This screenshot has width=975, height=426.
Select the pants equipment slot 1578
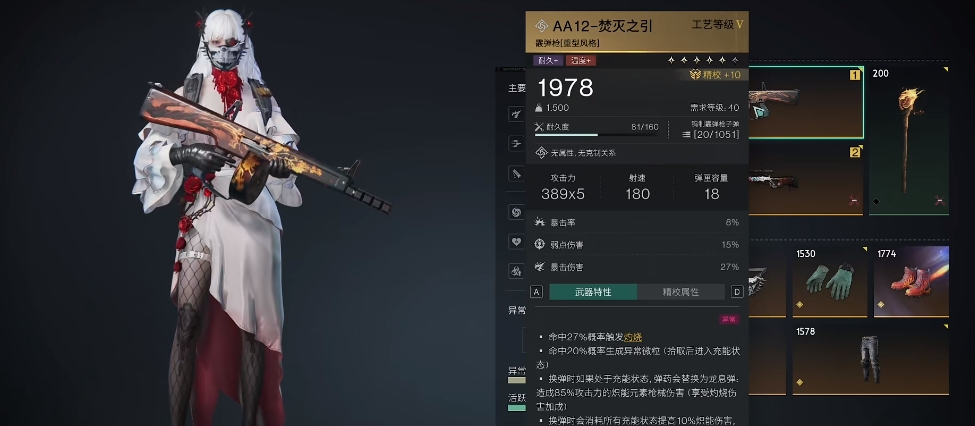tap(871, 359)
